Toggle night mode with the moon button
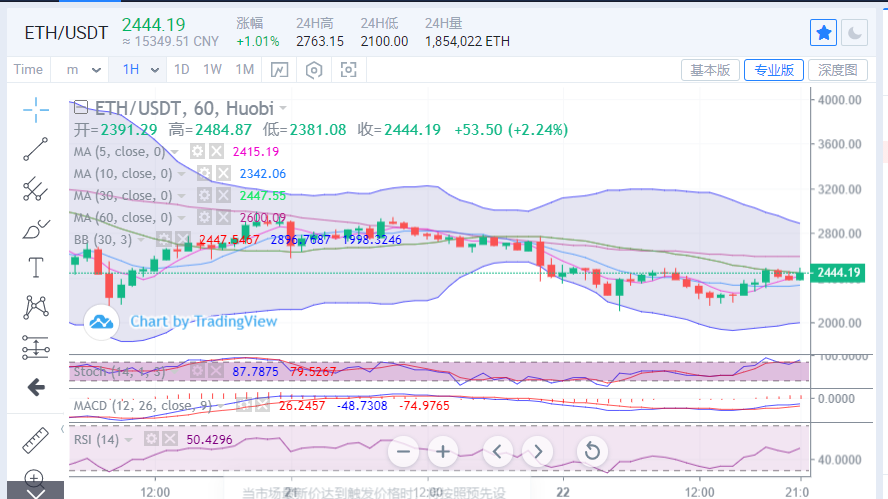The height and width of the screenshot is (499, 888). pyautogui.click(x=855, y=33)
